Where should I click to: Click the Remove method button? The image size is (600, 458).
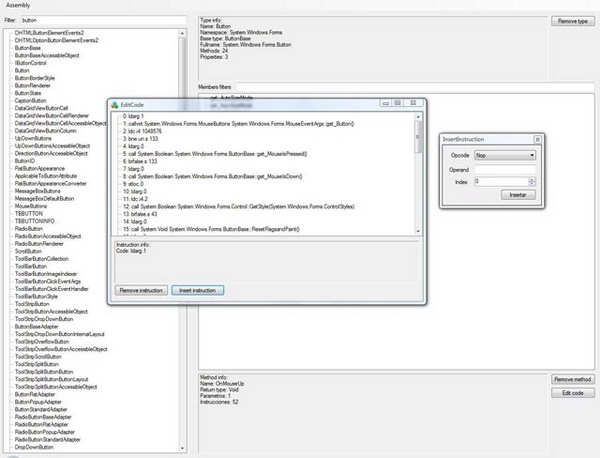pos(574,380)
